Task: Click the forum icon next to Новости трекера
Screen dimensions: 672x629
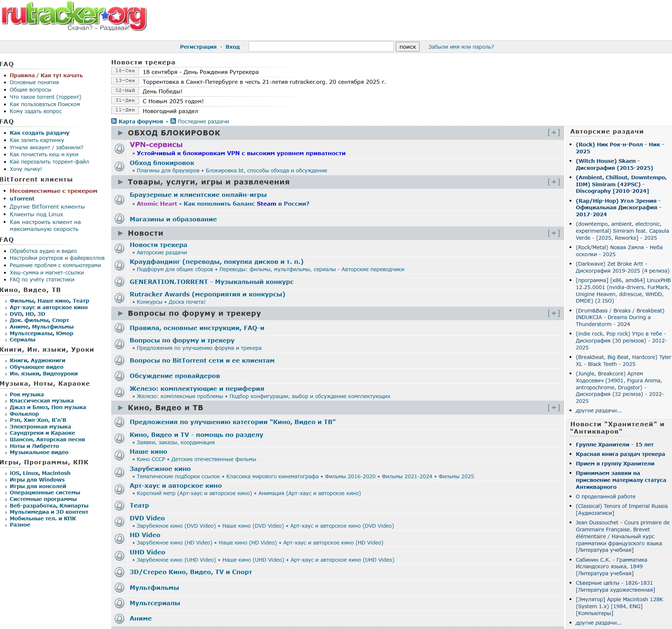Action: coord(120,248)
